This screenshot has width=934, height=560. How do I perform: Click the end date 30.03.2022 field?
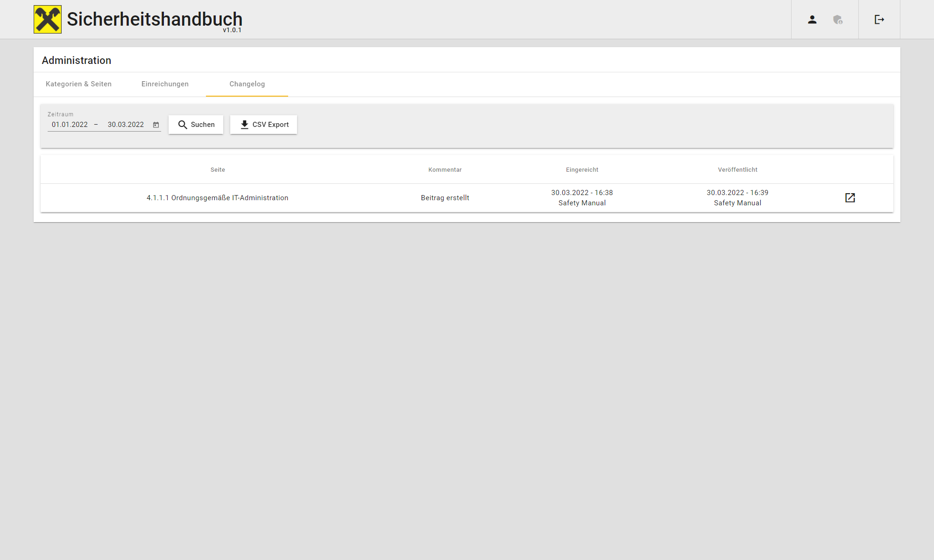(126, 125)
